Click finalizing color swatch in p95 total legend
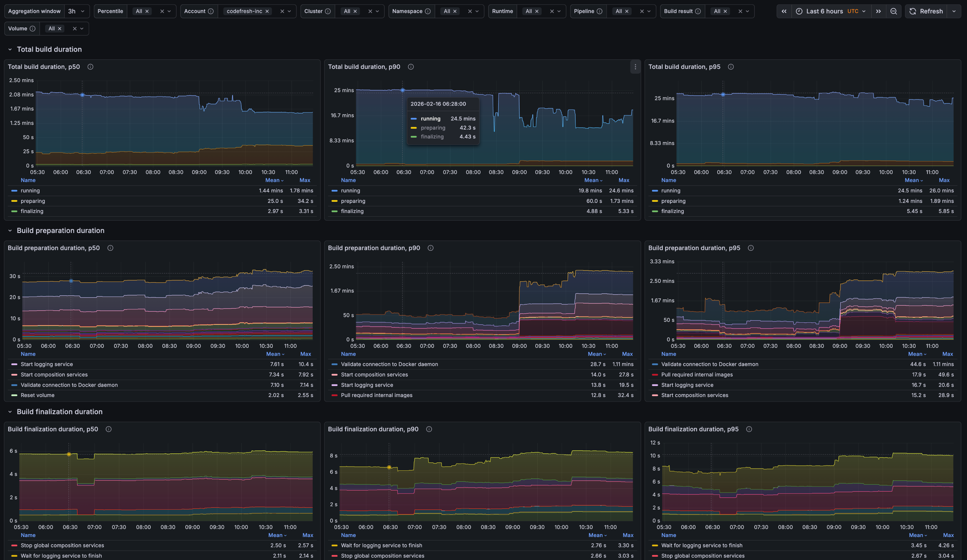The width and height of the screenshot is (967, 560). coord(655,211)
